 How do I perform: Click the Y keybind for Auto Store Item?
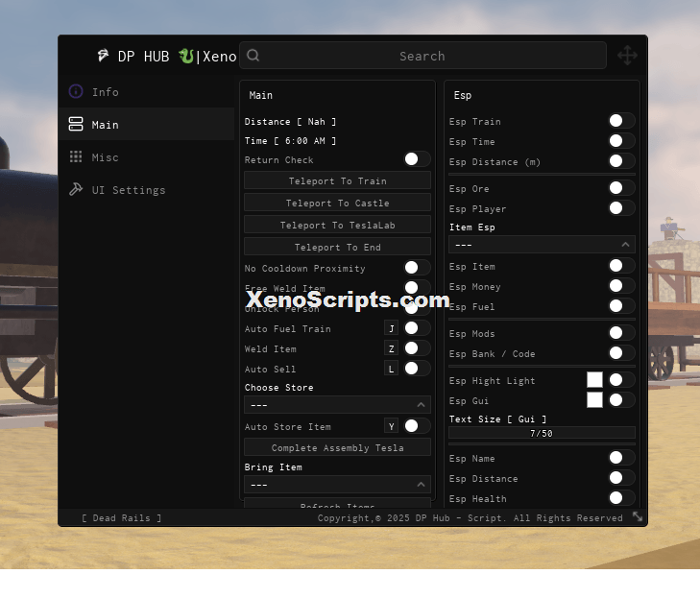click(392, 426)
